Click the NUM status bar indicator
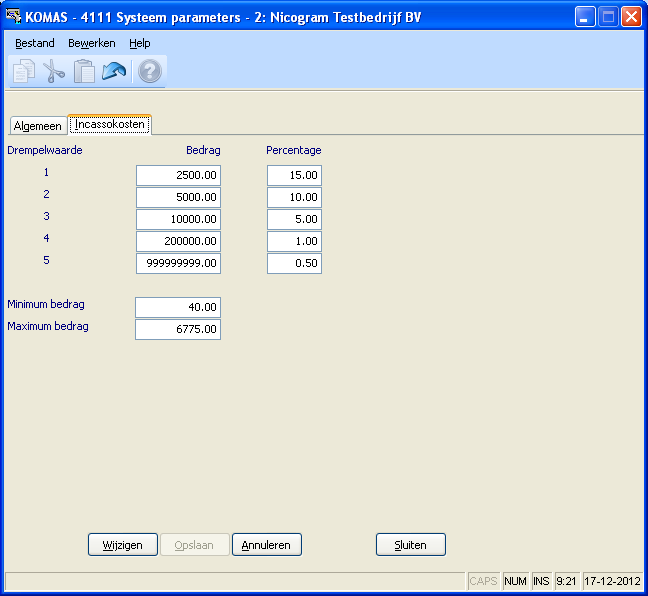The height and width of the screenshot is (596, 648). coord(515,581)
